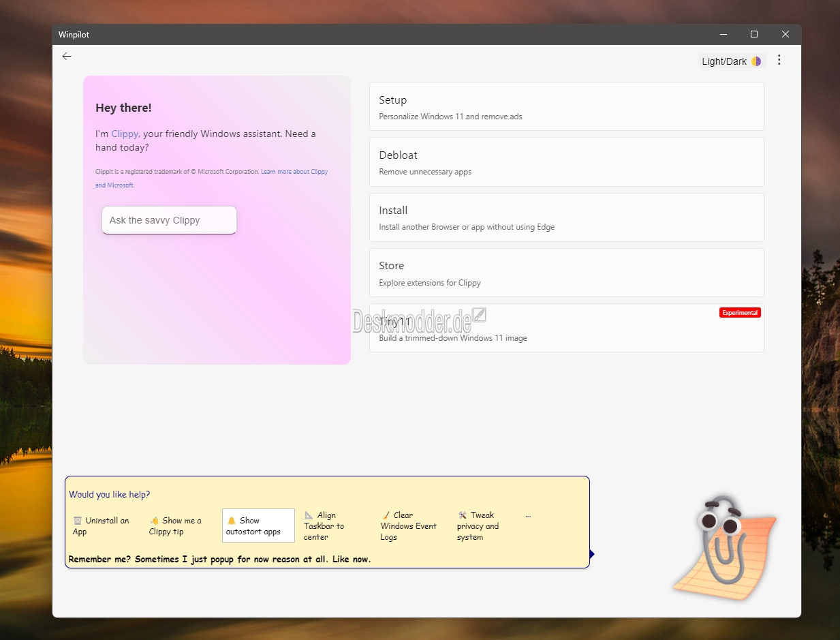840x640 pixels.
Task: Click 'Remove unnecessary apps' description
Action: (x=425, y=172)
